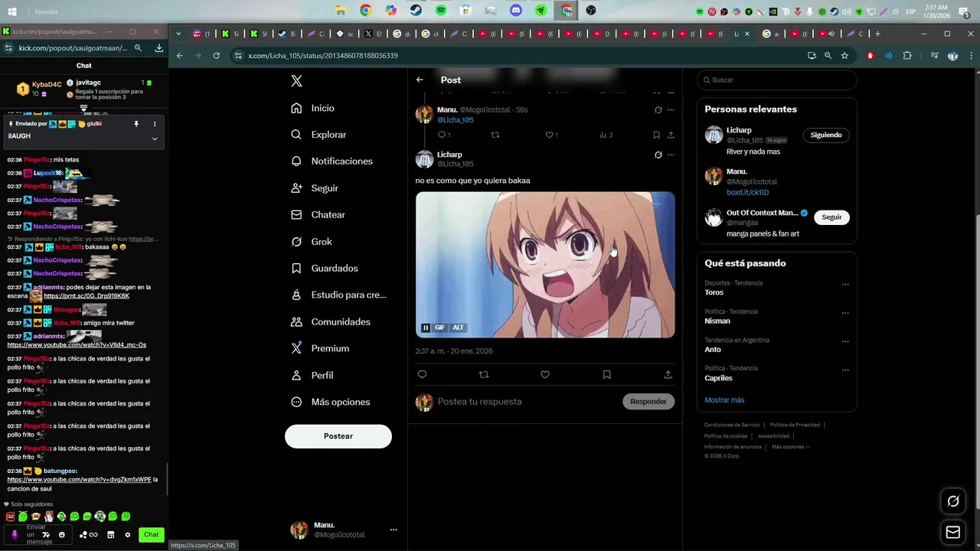Open more options for the Nisman trend
This screenshot has height=551, width=980.
(x=845, y=312)
